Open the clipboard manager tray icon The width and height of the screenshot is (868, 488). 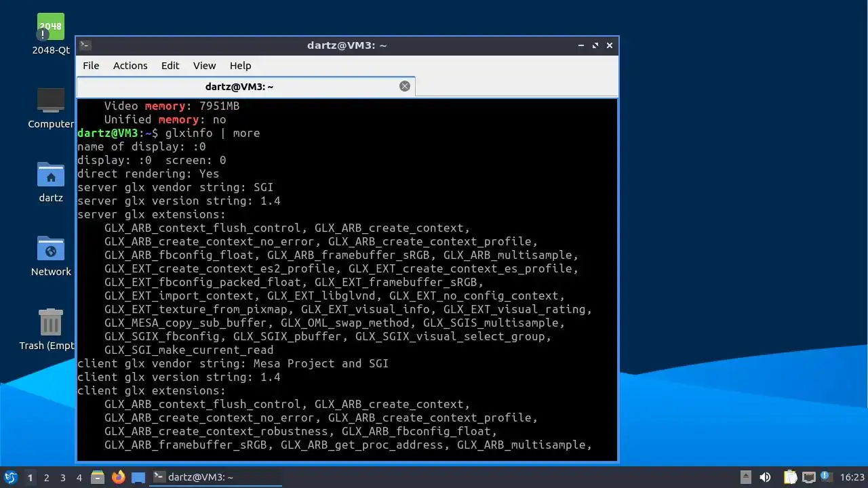pos(791,477)
